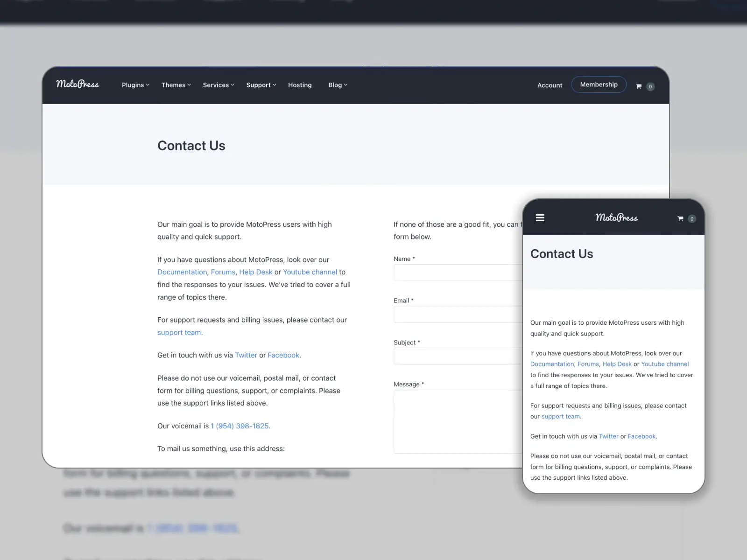Screen dimensions: 747x560
Task: Click the Contact Us heading in desktop view
Action: (x=191, y=146)
